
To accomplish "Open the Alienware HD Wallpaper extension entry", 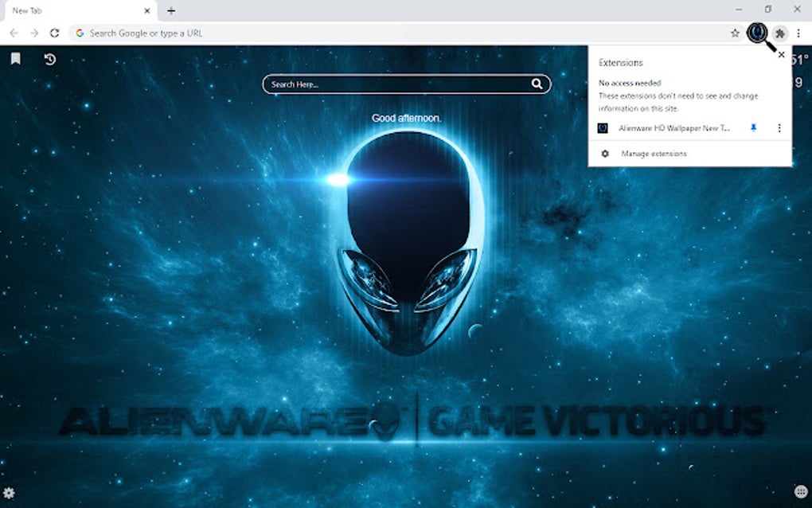I will click(673, 127).
